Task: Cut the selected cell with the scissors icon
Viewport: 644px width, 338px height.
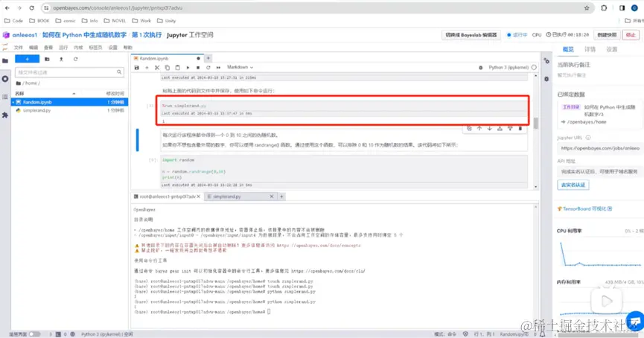Action: 157,67
